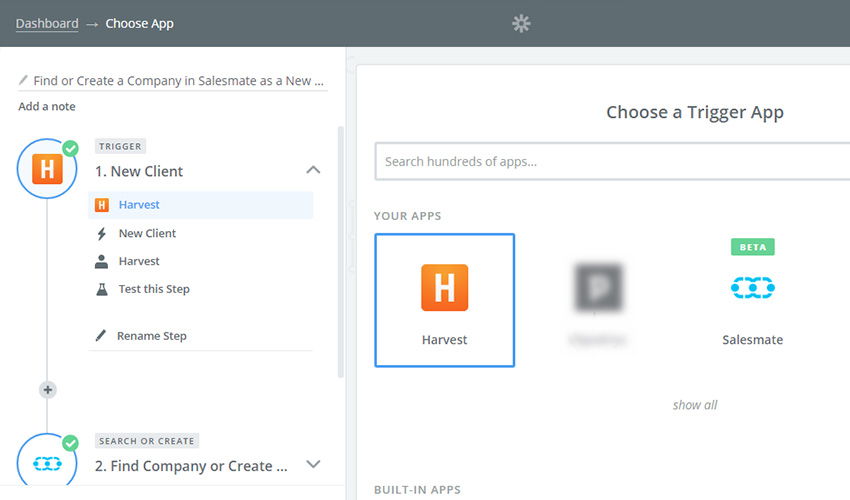Click green checkmark on Salesmate step
This screenshot has width=850, height=500.
pyautogui.click(x=70, y=443)
